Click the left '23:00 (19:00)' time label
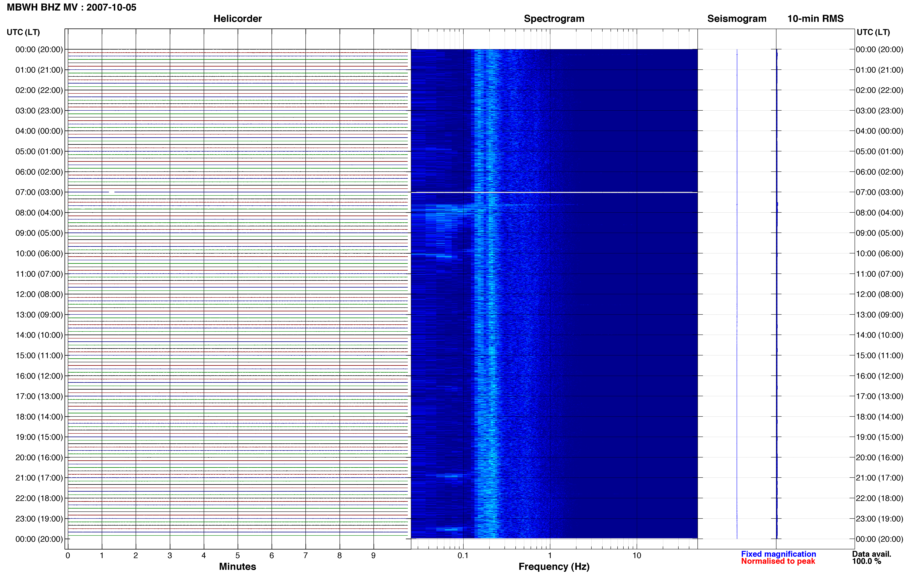The image size is (924, 578). tap(39, 519)
